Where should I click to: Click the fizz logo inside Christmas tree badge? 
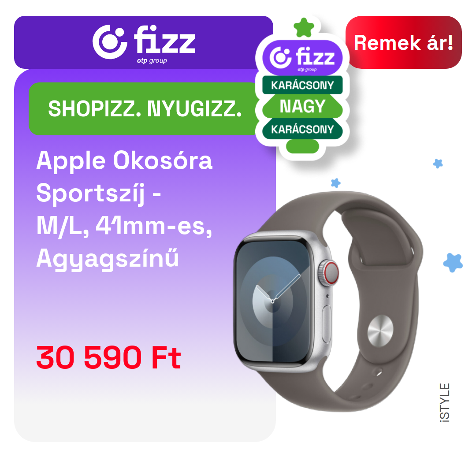[x=302, y=58]
